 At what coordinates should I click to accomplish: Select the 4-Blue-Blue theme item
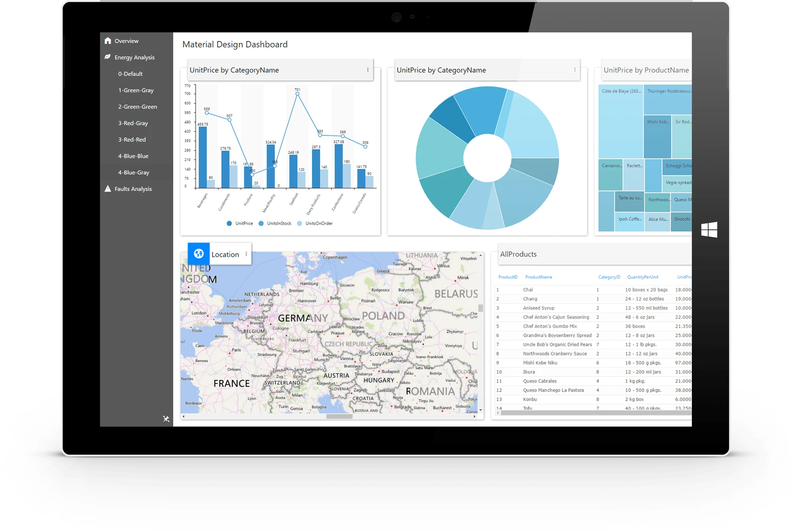point(133,156)
